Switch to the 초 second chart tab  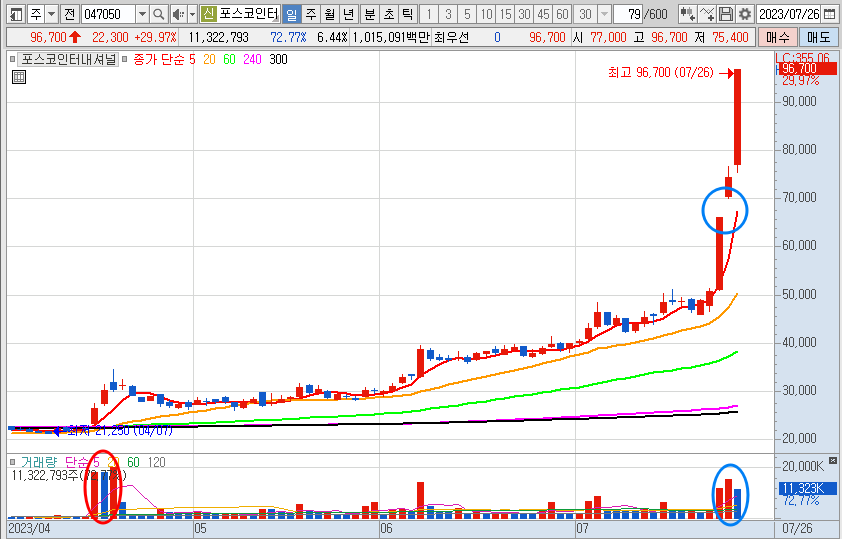coord(389,14)
